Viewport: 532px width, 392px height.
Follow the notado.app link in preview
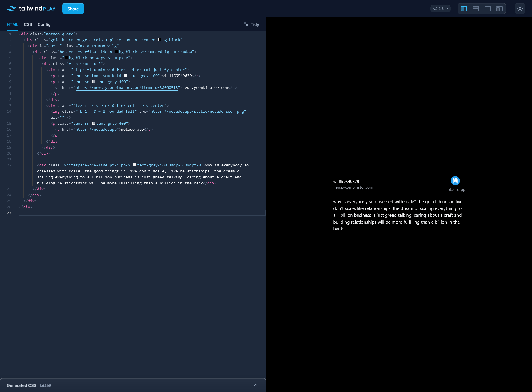455,190
